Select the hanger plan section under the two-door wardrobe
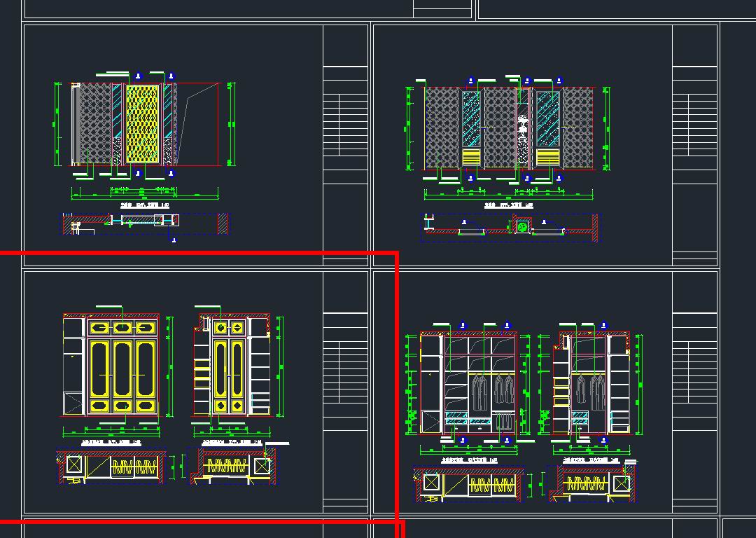 (x=234, y=466)
